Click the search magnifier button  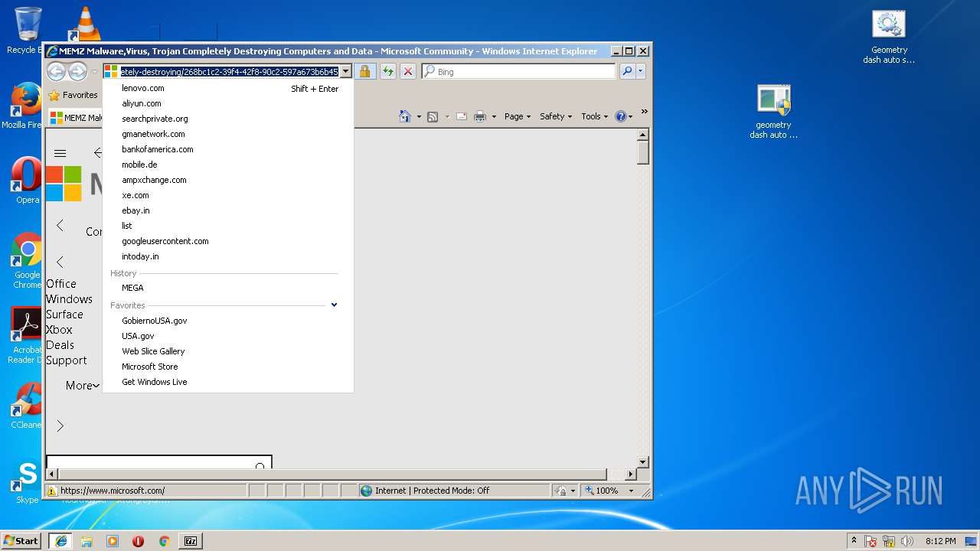click(627, 71)
